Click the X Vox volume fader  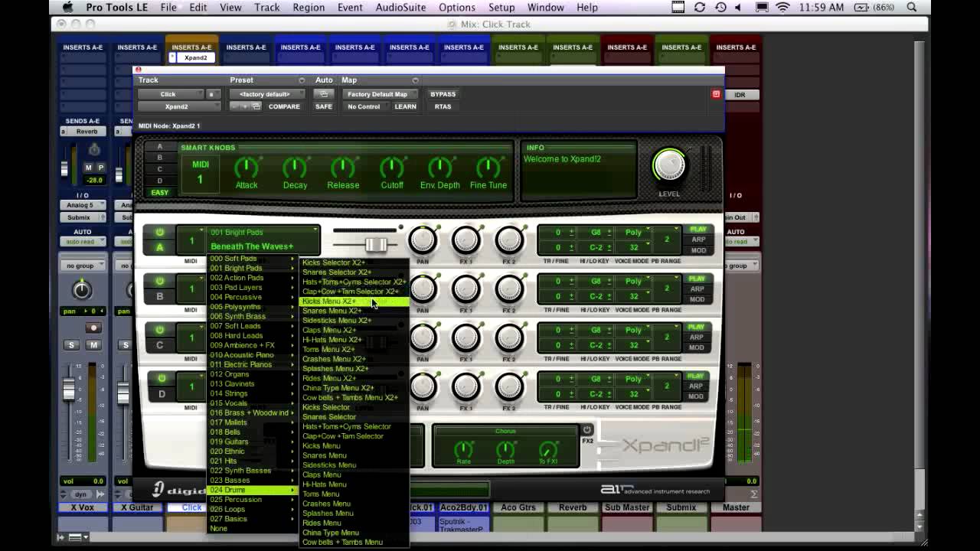[x=70, y=390]
